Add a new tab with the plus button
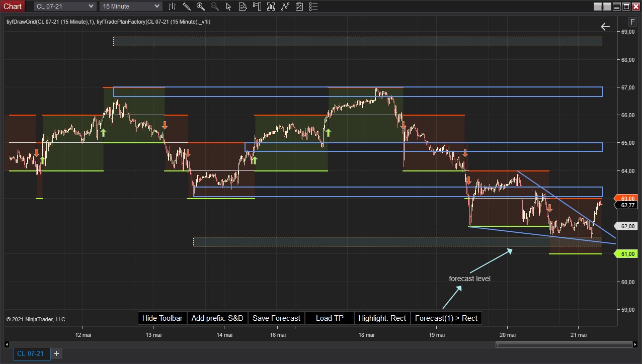This screenshot has width=642, height=364. [56, 353]
